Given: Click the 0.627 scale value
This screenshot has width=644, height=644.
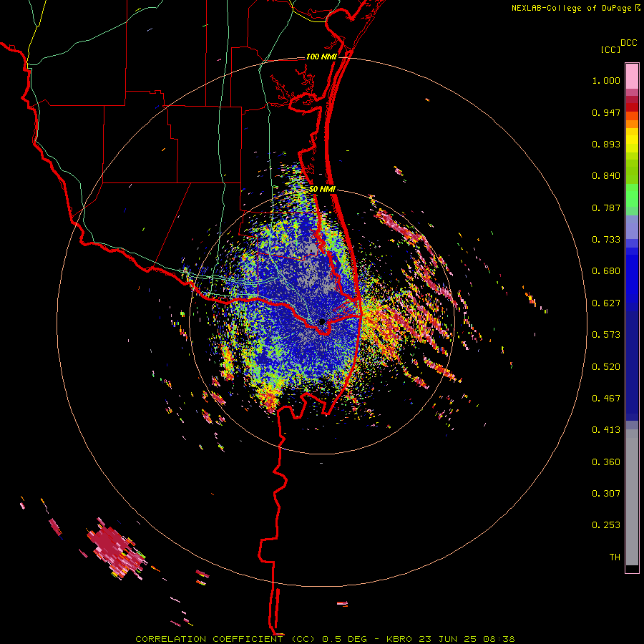Looking at the screenshot, I should (606, 303).
